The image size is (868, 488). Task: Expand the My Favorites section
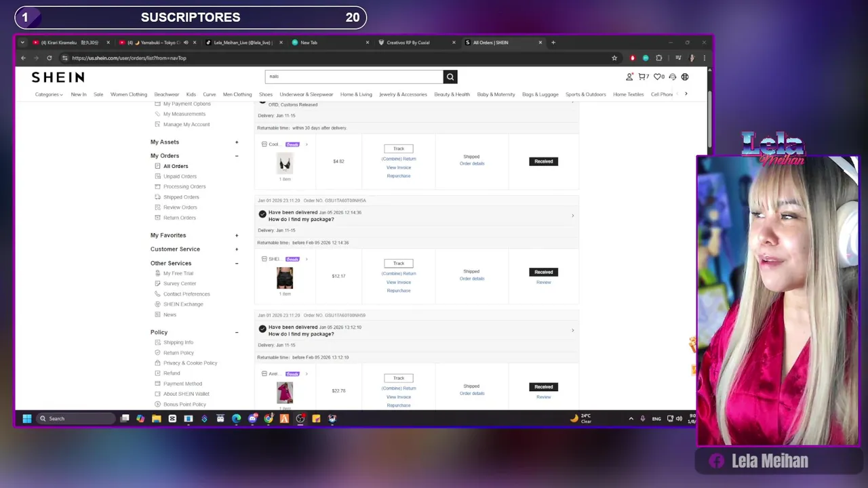237,235
